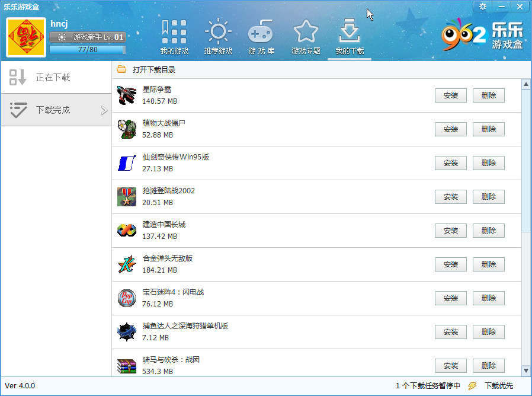This screenshot has width=532, height=396.
Task: Show the 正在下载 list
Action: (56, 78)
